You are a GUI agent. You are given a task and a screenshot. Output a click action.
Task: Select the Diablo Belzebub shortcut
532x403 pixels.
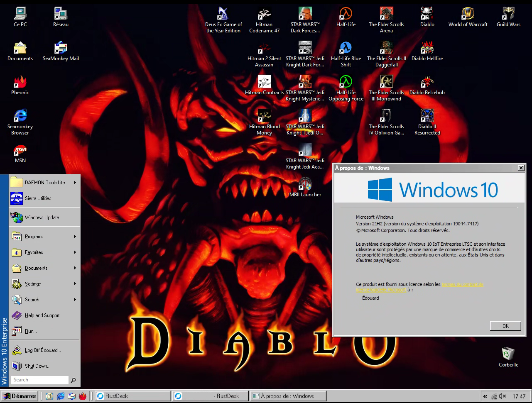click(x=427, y=85)
